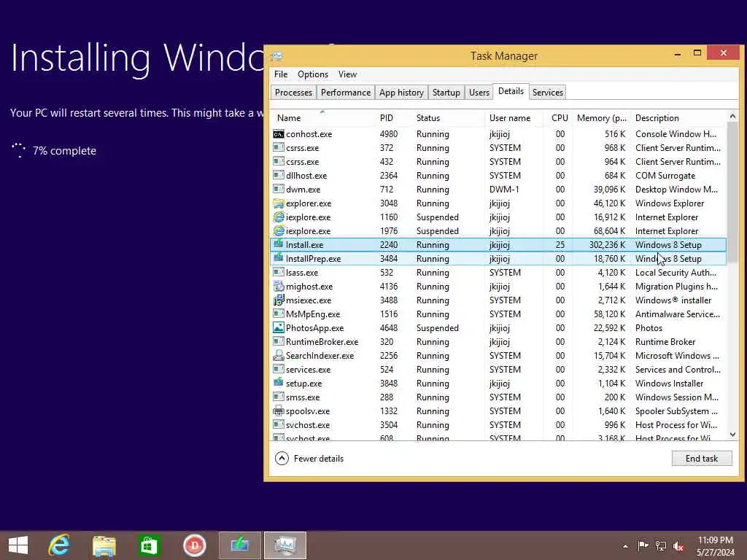Switch to Windows Setup taskbar icon
The height and width of the screenshot is (560, 747).
(239, 545)
